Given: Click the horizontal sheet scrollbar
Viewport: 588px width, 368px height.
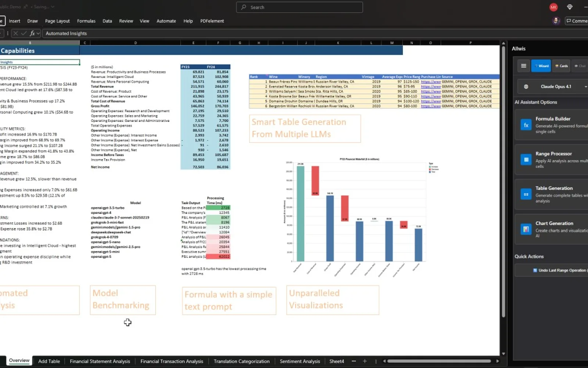Looking at the screenshot, I should 439,361.
